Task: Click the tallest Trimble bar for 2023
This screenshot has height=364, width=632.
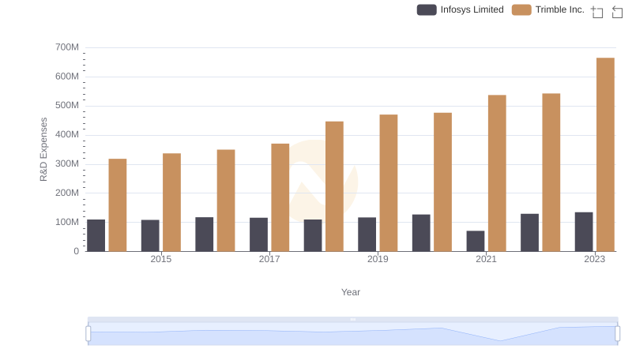Action: click(x=605, y=155)
